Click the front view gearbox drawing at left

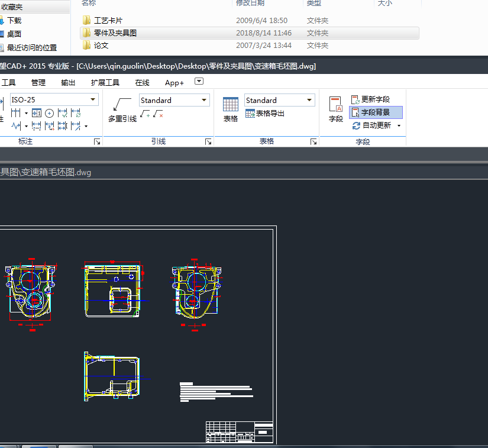(30, 294)
